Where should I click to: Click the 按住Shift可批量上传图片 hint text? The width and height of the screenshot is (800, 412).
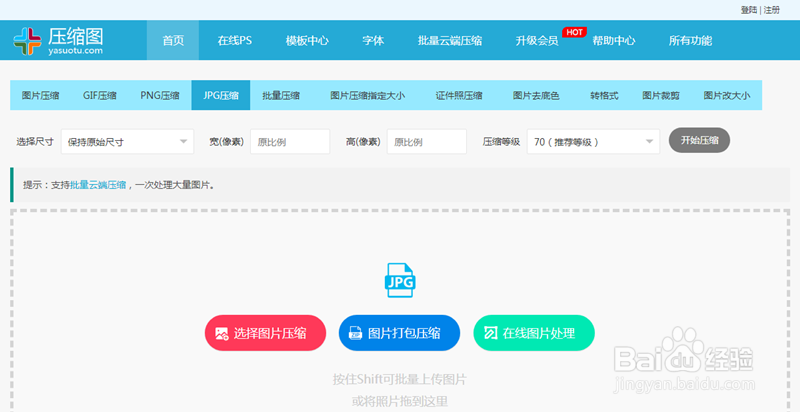(x=399, y=379)
